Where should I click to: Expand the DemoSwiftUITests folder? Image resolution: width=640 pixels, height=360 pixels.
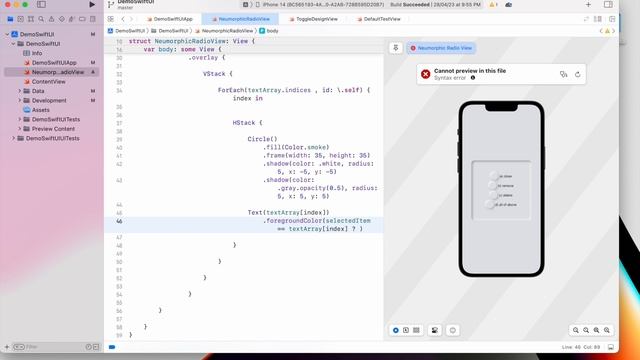[x=19, y=119]
